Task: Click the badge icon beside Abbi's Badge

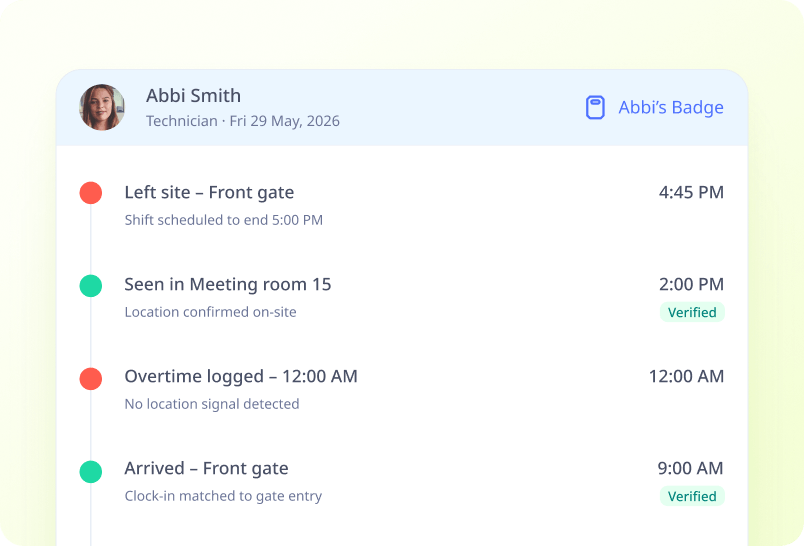Action: pos(595,108)
